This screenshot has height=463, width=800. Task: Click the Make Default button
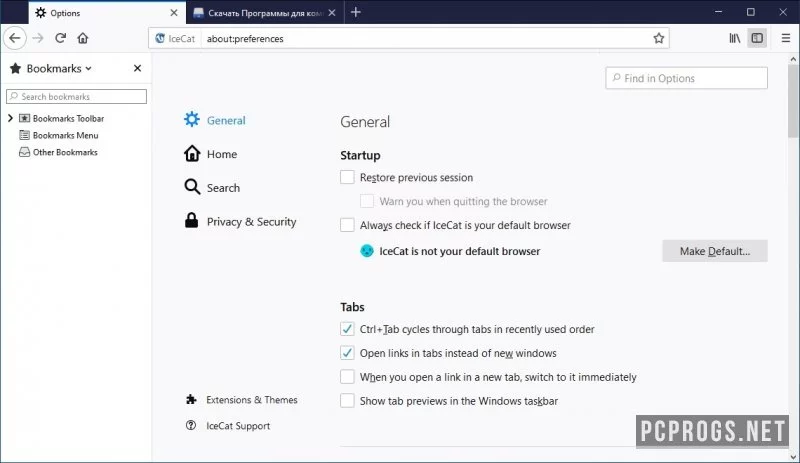pos(715,251)
